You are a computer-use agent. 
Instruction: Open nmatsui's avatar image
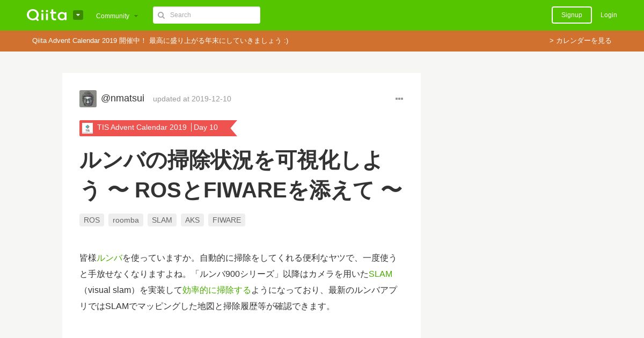click(x=88, y=99)
